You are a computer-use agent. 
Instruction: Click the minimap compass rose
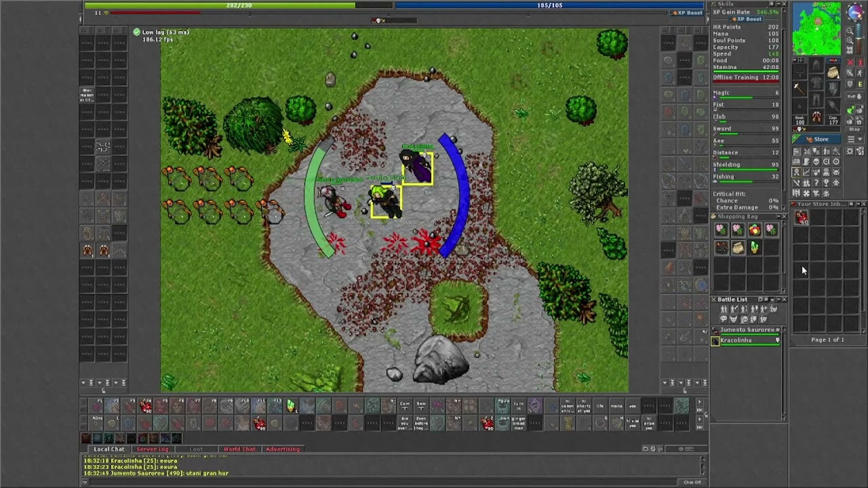pos(856,12)
